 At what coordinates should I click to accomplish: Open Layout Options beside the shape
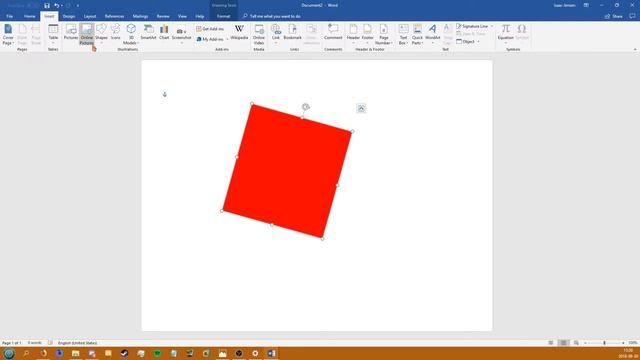pos(361,108)
